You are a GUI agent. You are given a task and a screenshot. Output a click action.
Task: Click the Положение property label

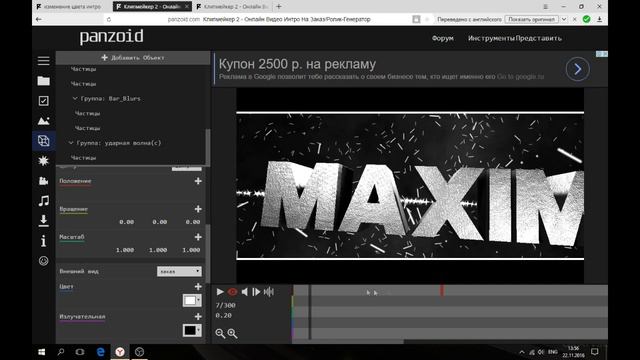pos(75,181)
